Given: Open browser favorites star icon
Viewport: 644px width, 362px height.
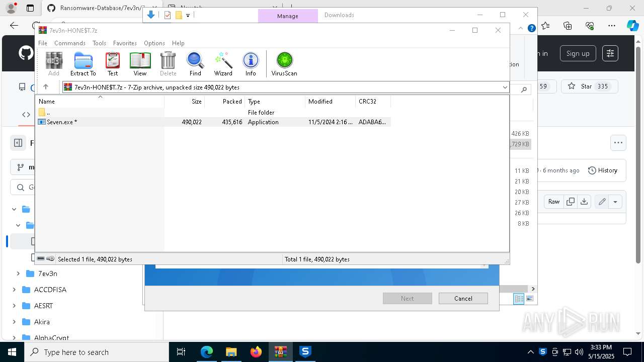Looking at the screenshot, I should click(545, 26).
